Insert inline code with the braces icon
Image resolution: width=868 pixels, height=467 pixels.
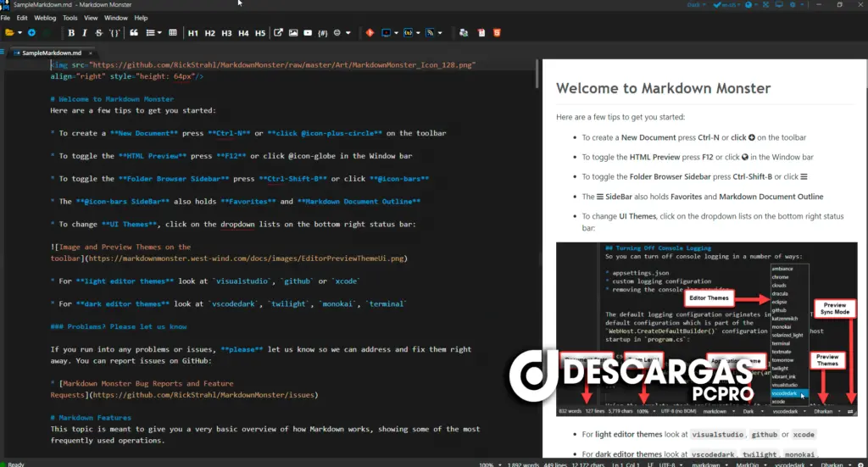114,33
